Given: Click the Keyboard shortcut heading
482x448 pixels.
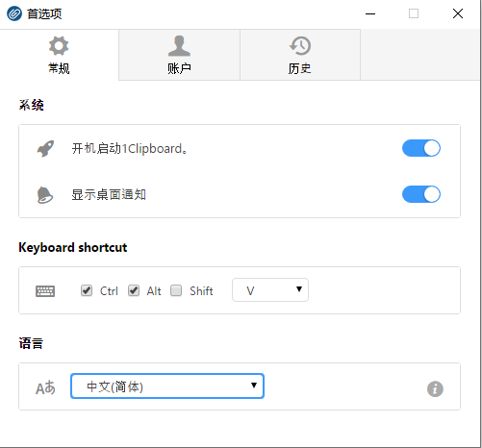Looking at the screenshot, I should point(73,247).
